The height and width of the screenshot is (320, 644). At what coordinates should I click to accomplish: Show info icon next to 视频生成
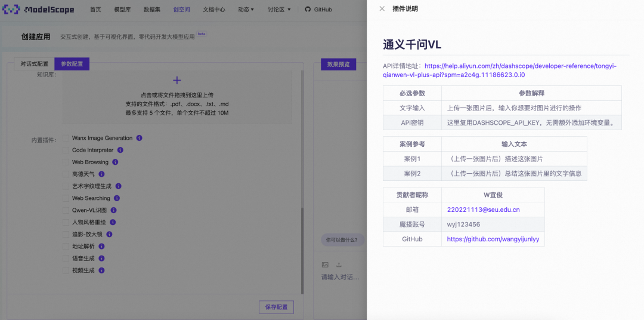101,270
